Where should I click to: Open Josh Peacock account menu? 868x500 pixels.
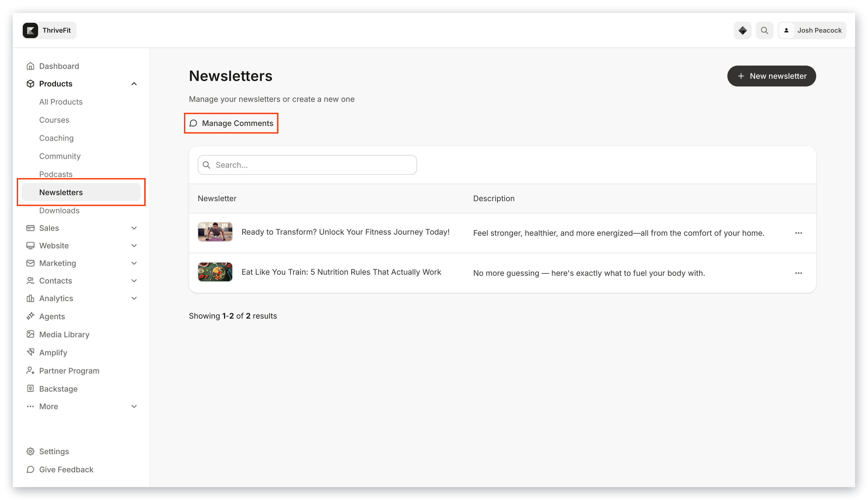pyautogui.click(x=812, y=30)
